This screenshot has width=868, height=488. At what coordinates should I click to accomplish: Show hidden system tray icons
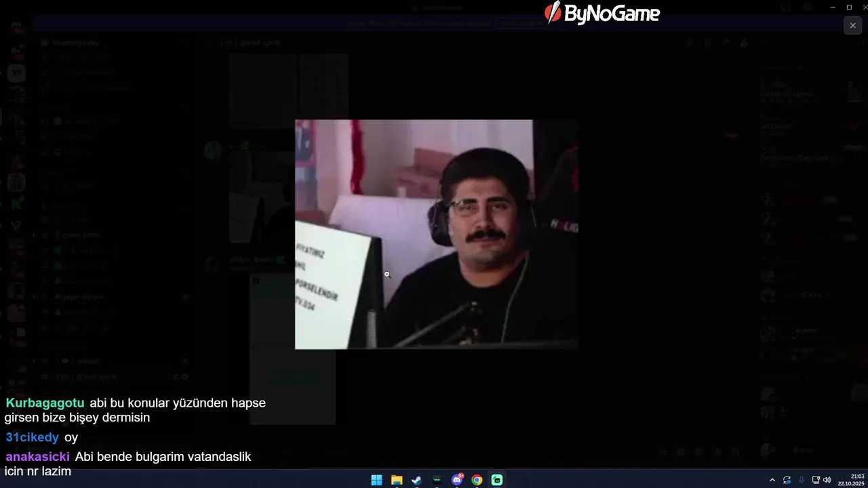(x=772, y=480)
